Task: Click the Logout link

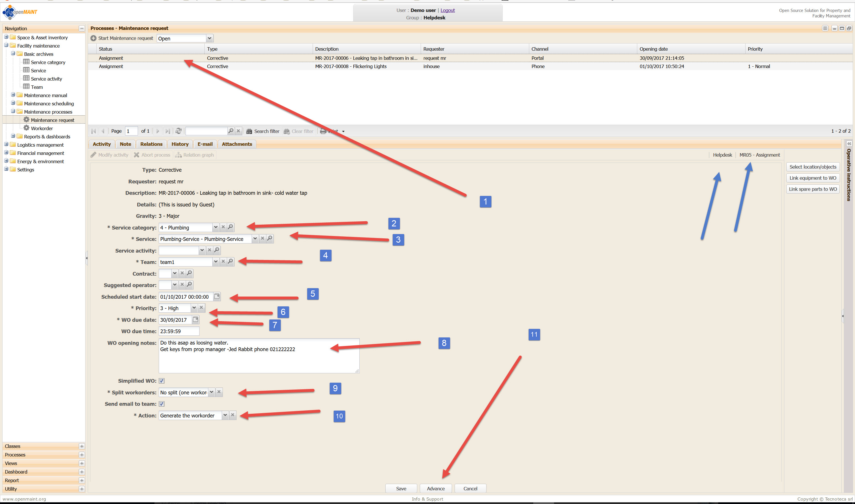Action: click(447, 10)
